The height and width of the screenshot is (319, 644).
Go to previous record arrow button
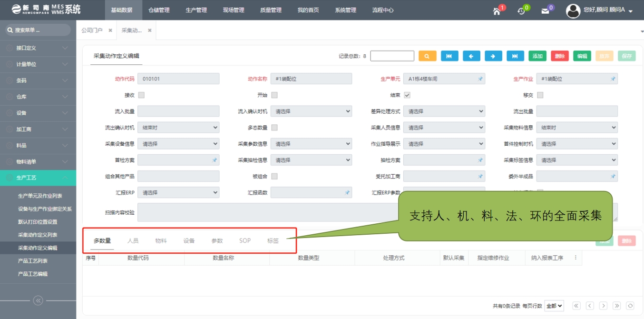pos(471,56)
